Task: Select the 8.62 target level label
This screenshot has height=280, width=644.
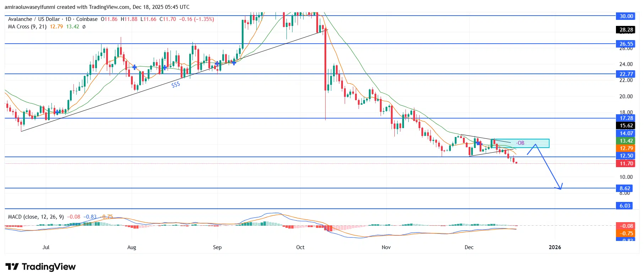Action: 625,188
